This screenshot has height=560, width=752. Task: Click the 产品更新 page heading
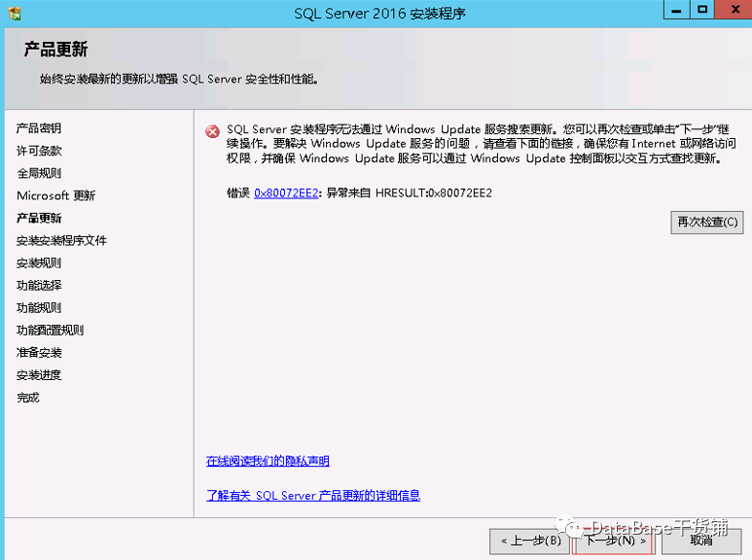[55, 50]
